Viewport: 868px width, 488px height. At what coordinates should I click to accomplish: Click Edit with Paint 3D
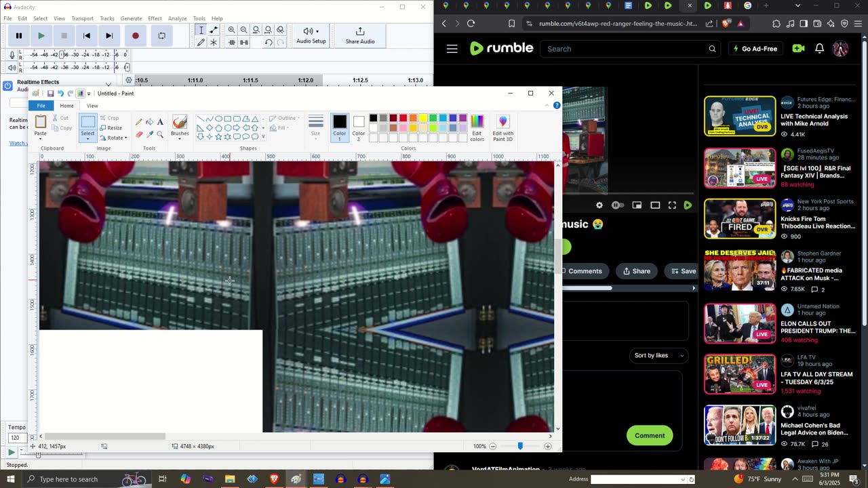[503, 127]
